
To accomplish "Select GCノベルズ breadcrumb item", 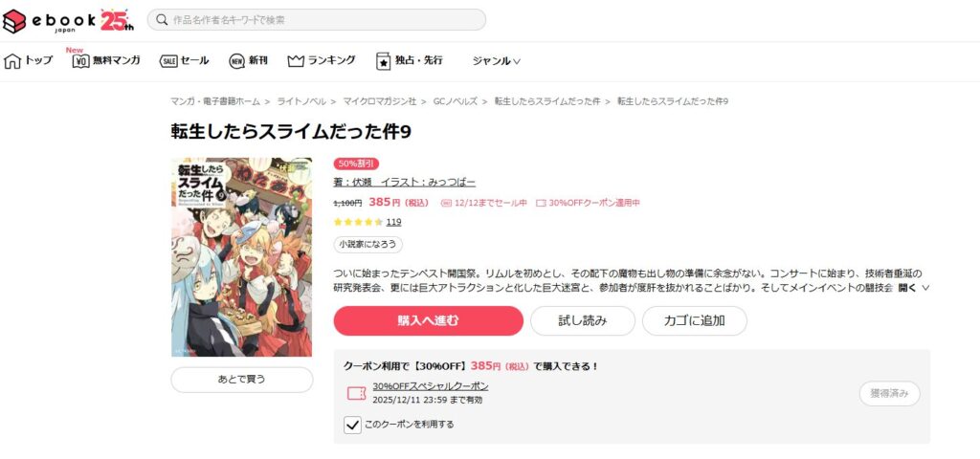I will 456,101.
